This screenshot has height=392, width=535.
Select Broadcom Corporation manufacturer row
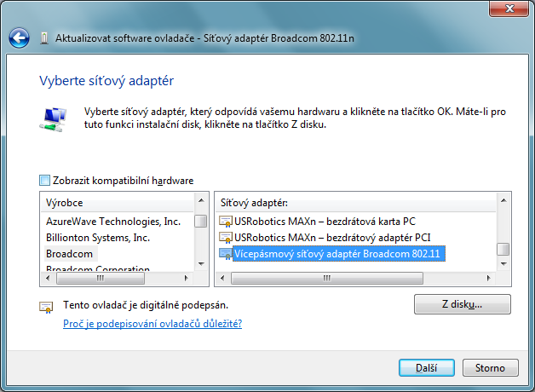click(98, 268)
